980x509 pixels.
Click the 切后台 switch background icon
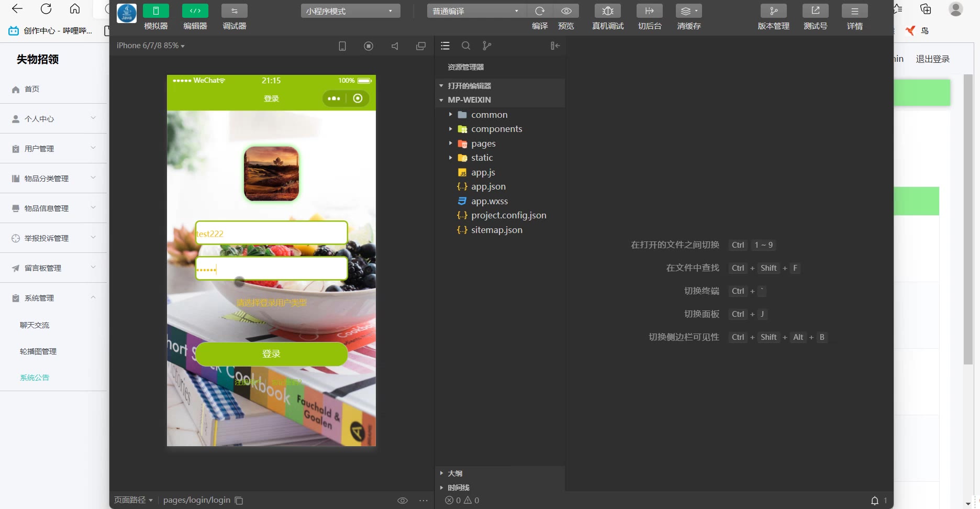point(650,11)
